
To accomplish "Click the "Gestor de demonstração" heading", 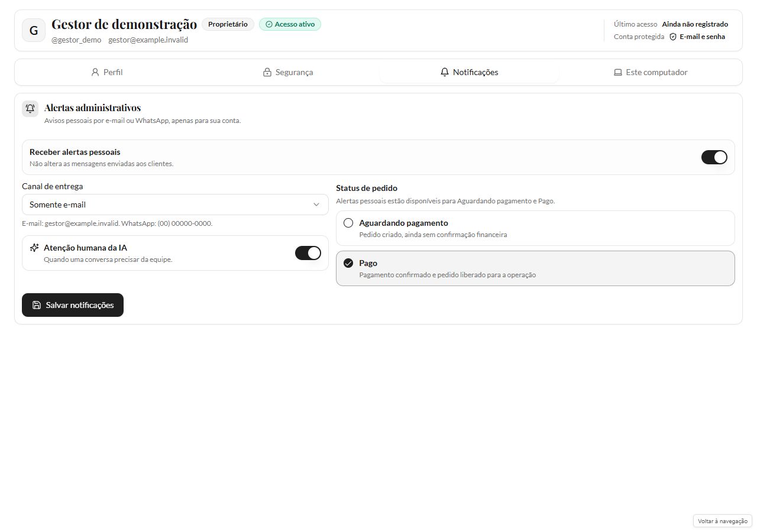I will click(x=124, y=24).
